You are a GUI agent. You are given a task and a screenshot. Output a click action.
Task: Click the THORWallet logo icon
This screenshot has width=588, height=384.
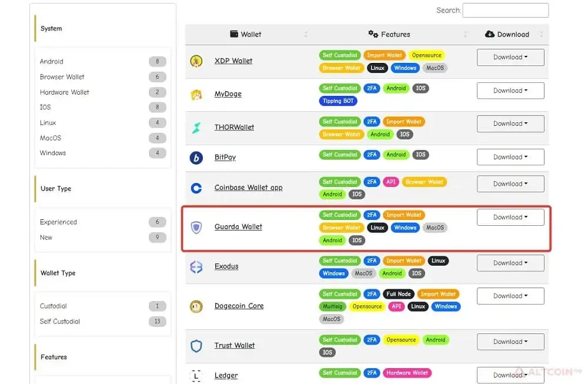(x=196, y=128)
